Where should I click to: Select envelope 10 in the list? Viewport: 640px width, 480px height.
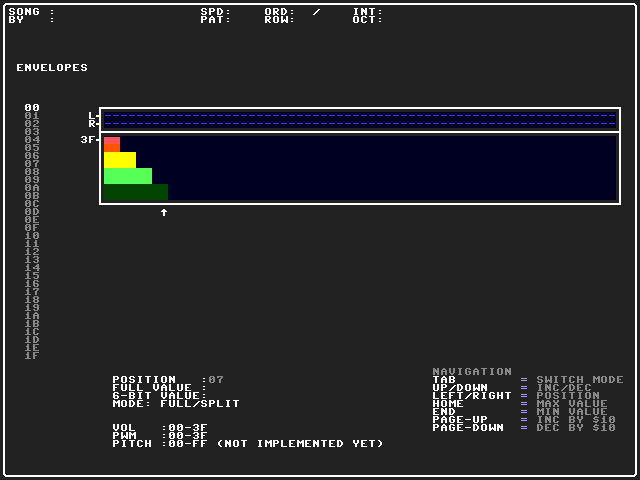(x=32, y=236)
